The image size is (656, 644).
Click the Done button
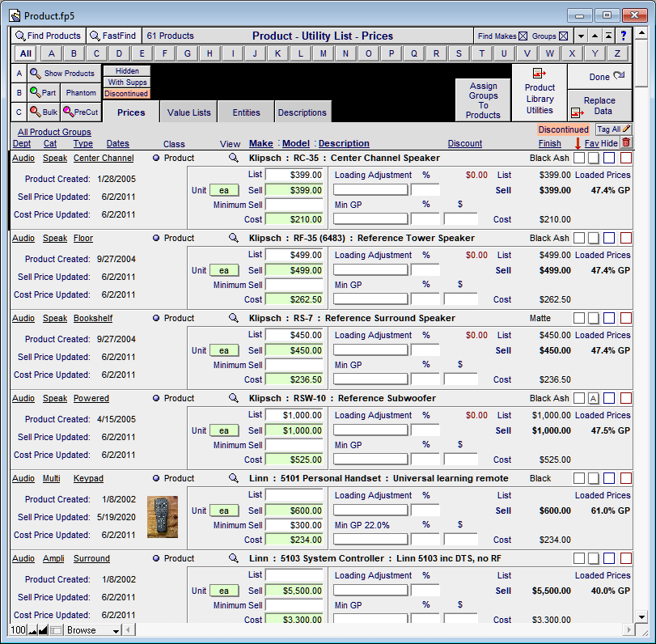click(599, 77)
